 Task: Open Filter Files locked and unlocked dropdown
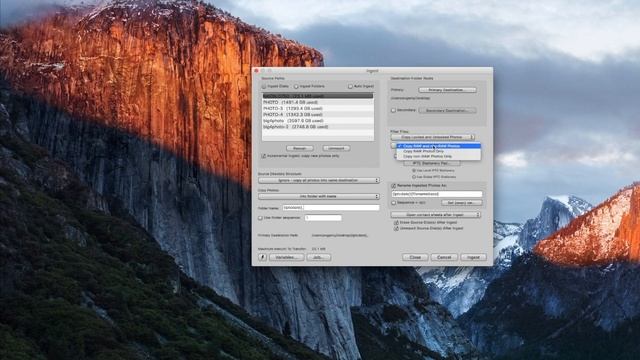(x=433, y=137)
